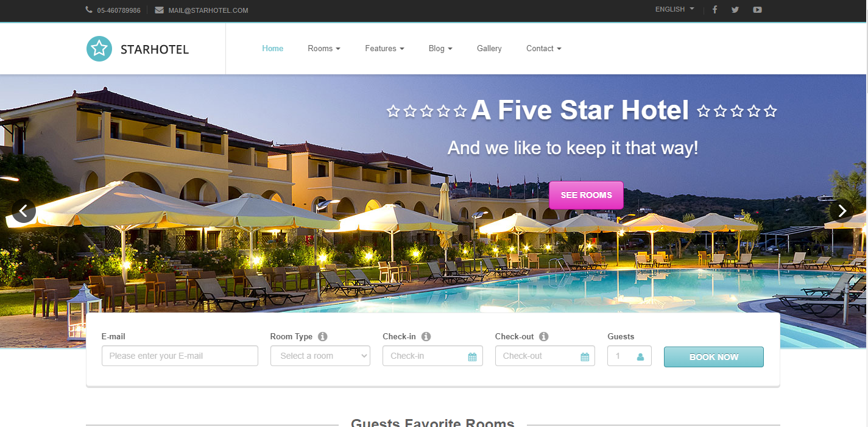868x427 pixels.
Task: Click the Room Type info icon
Action: click(x=323, y=336)
